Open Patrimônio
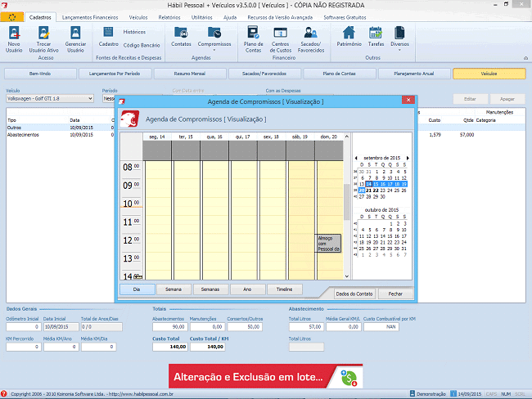The width and height of the screenshot is (532, 399). point(349,37)
